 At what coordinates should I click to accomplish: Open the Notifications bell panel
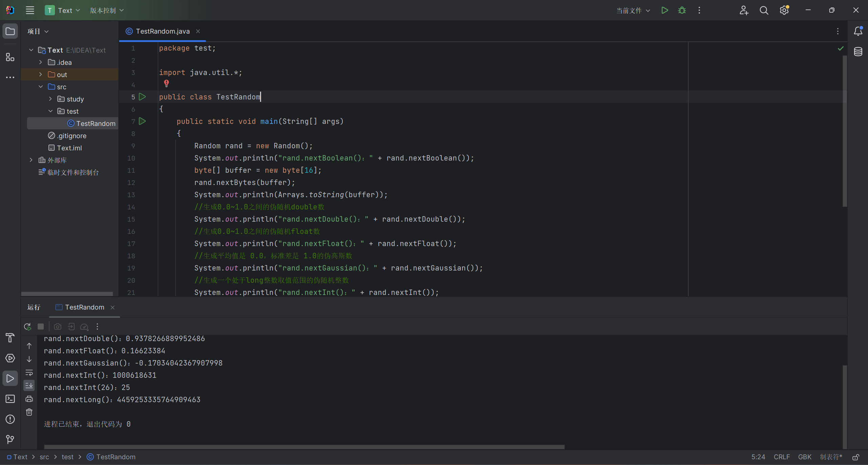point(858,31)
